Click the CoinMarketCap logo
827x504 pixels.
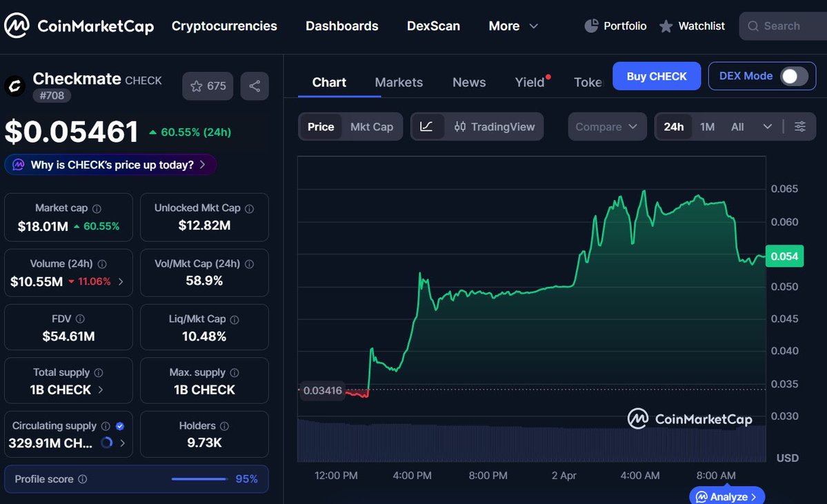[x=79, y=26]
